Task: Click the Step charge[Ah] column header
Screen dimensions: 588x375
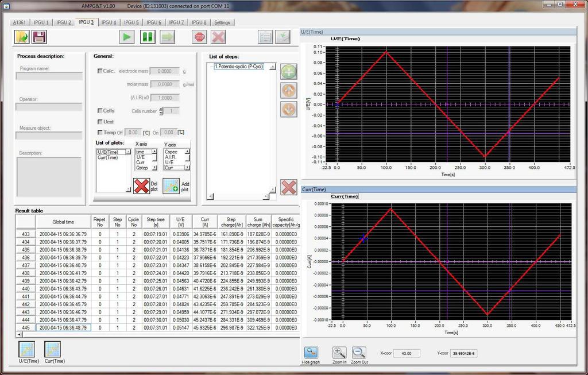Action: 231,222
